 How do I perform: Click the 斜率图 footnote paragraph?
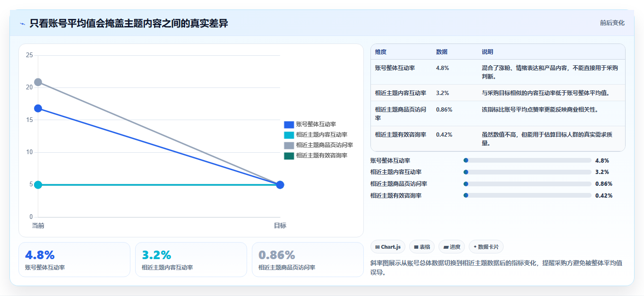pos(497,268)
